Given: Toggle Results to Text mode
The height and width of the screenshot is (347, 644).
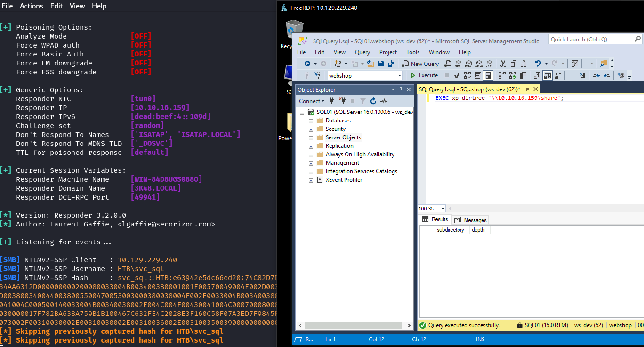Looking at the screenshot, I should tap(537, 75).
